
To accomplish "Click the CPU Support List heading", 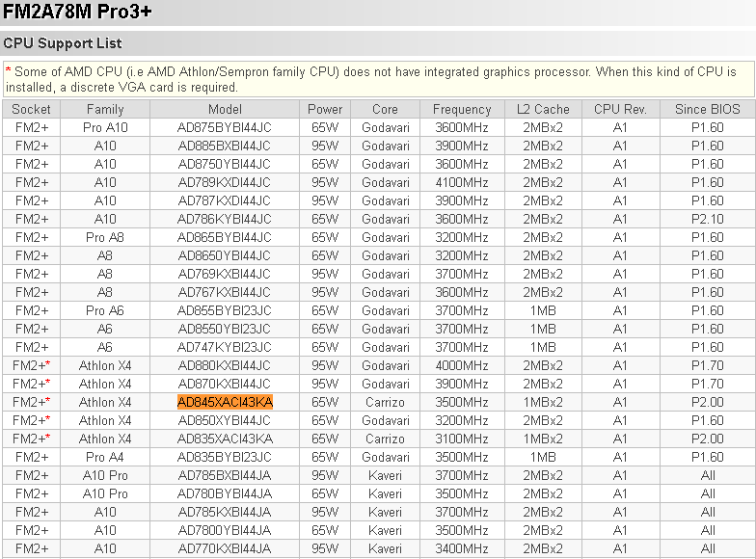I will tap(63, 43).
